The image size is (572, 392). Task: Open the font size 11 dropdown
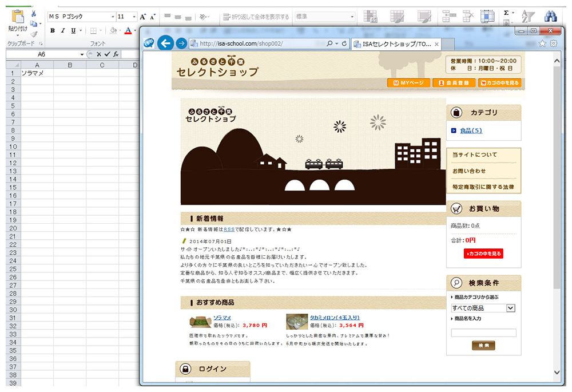point(134,17)
